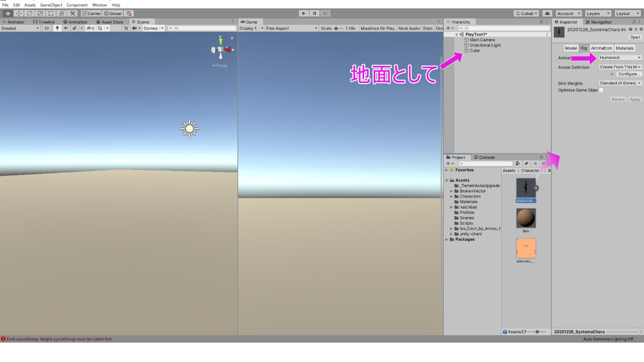Open Inspector help icon

[x=630, y=30]
